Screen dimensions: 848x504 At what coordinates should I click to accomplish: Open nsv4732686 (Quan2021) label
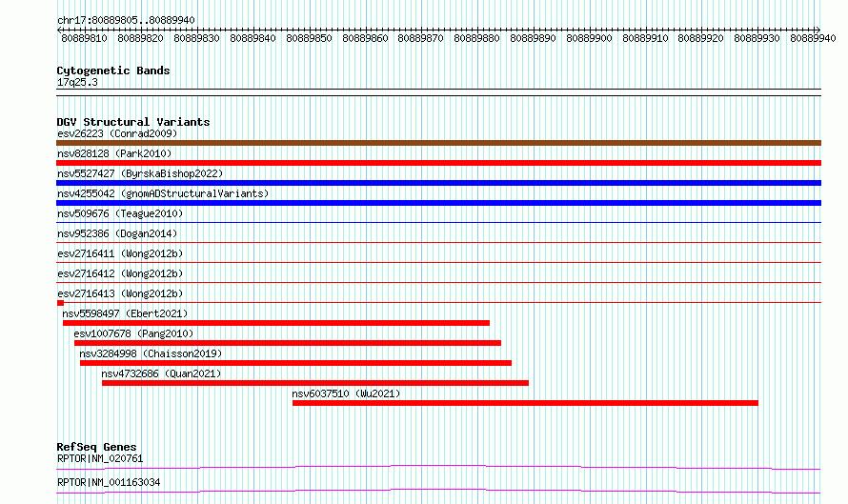[x=161, y=373]
